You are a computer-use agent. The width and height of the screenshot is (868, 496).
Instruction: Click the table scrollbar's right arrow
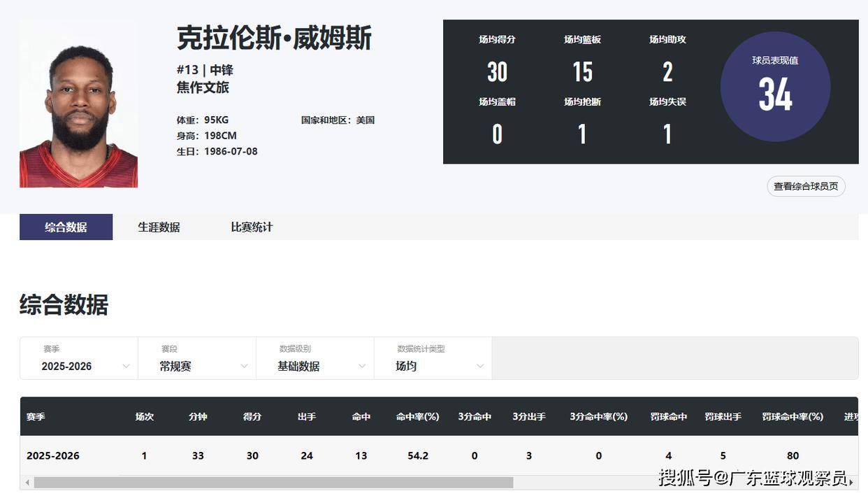pyautogui.click(x=851, y=483)
